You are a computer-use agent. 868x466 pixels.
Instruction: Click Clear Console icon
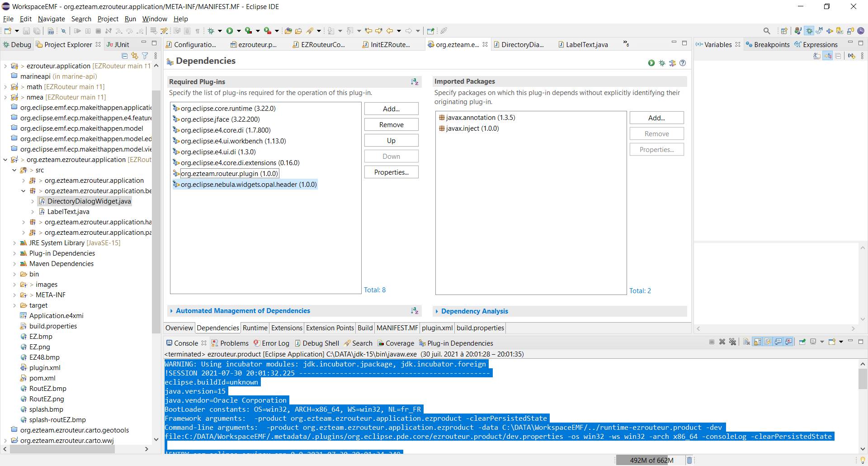pyautogui.click(x=746, y=342)
